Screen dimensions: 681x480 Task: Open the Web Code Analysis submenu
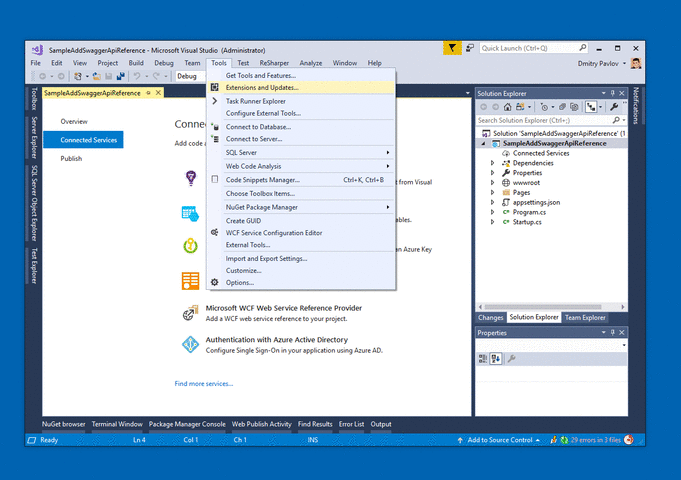coord(302,166)
